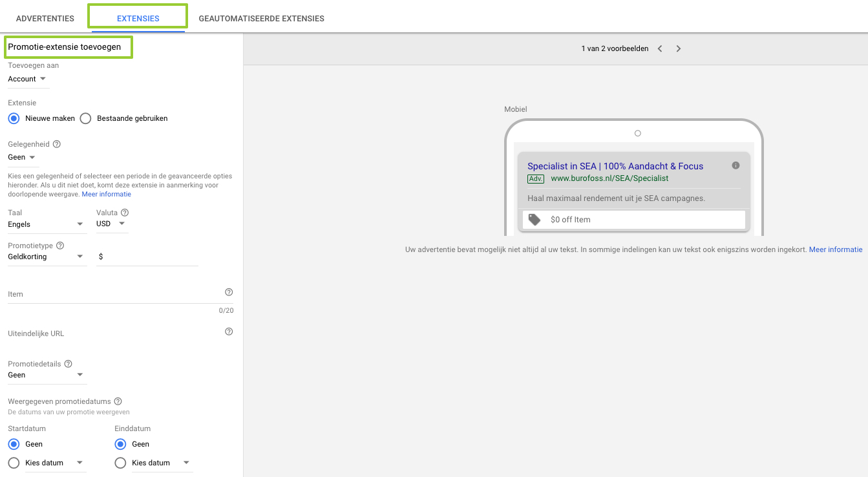Open help icon next to Promotiedetails
868x477 pixels.
pyautogui.click(x=68, y=364)
